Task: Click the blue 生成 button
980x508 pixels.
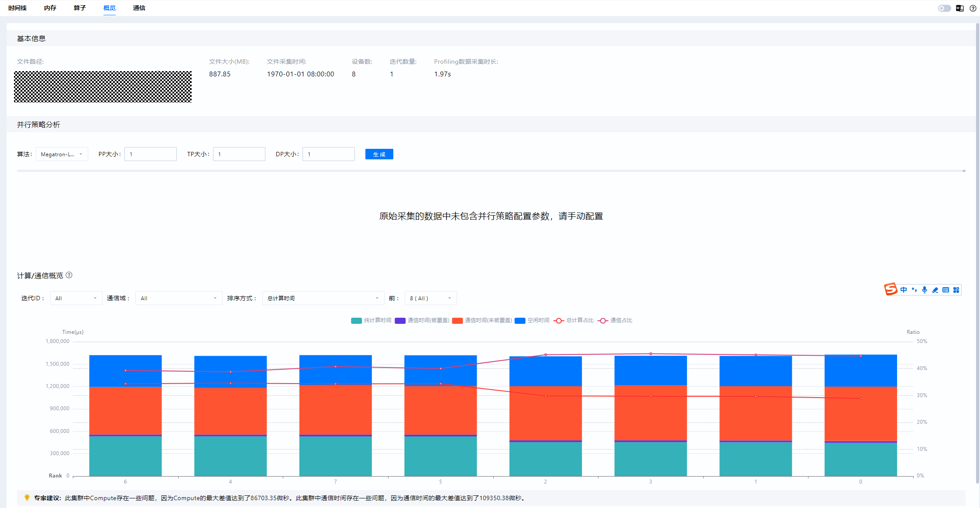Action: click(x=379, y=154)
